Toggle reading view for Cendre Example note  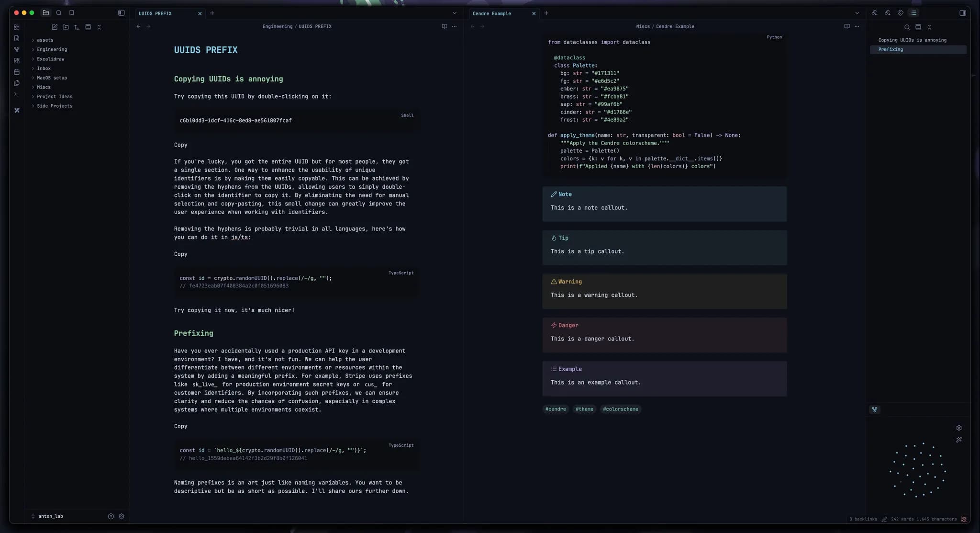[x=846, y=26]
